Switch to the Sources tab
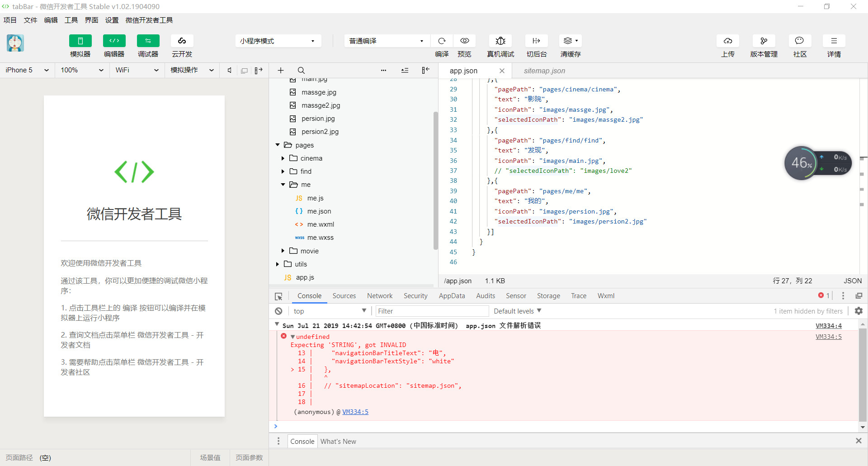The width and height of the screenshot is (868, 466). (x=344, y=296)
